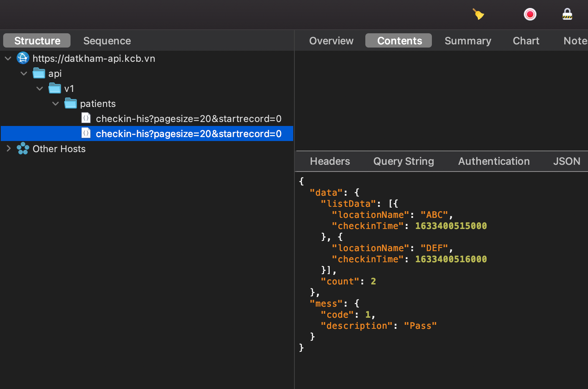Open the Notes tab
The width and height of the screenshot is (588, 389).
click(575, 40)
